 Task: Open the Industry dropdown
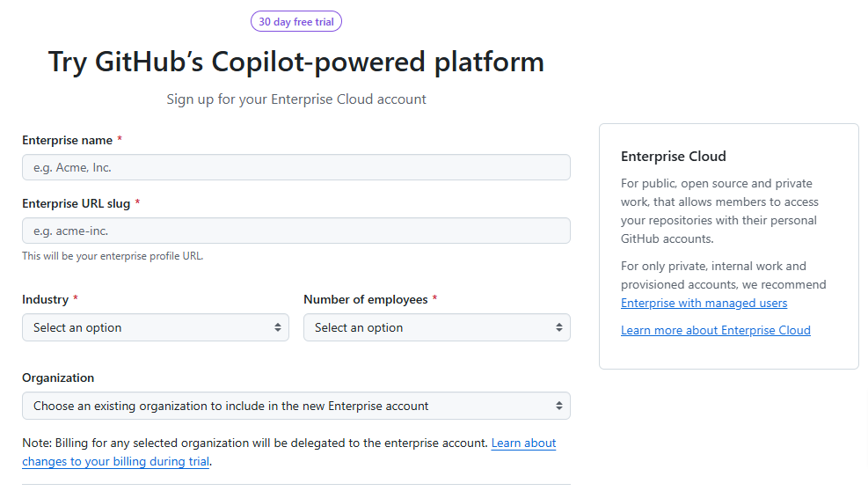coord(156,327)
